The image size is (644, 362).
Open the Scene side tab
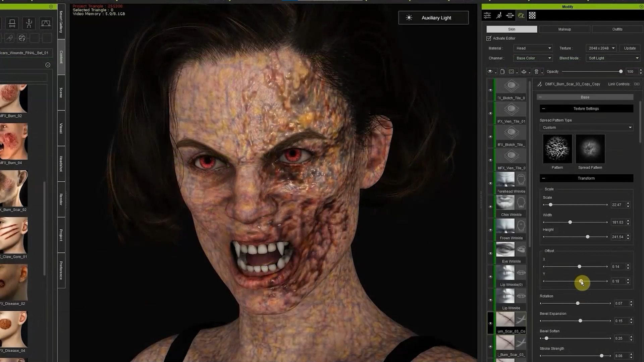tap(61, 93)
